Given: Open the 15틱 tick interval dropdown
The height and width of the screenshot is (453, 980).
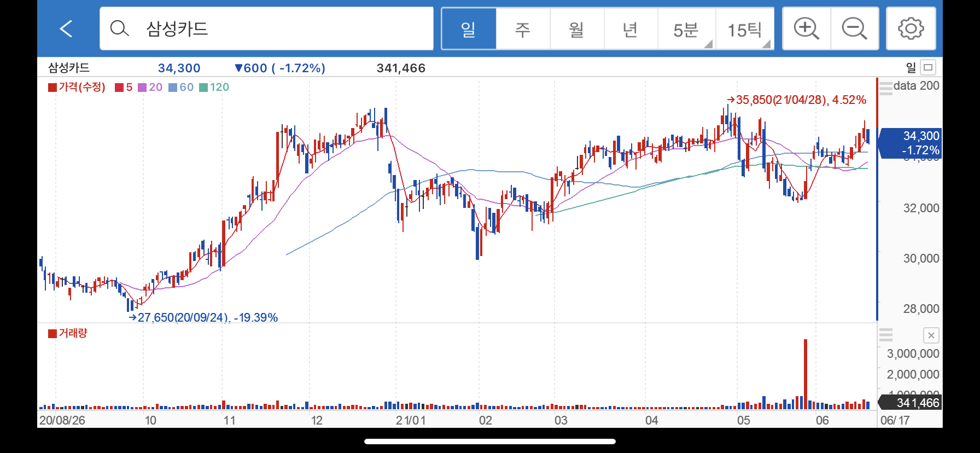Looking at the screenshot, I should [x=745, y=29].
